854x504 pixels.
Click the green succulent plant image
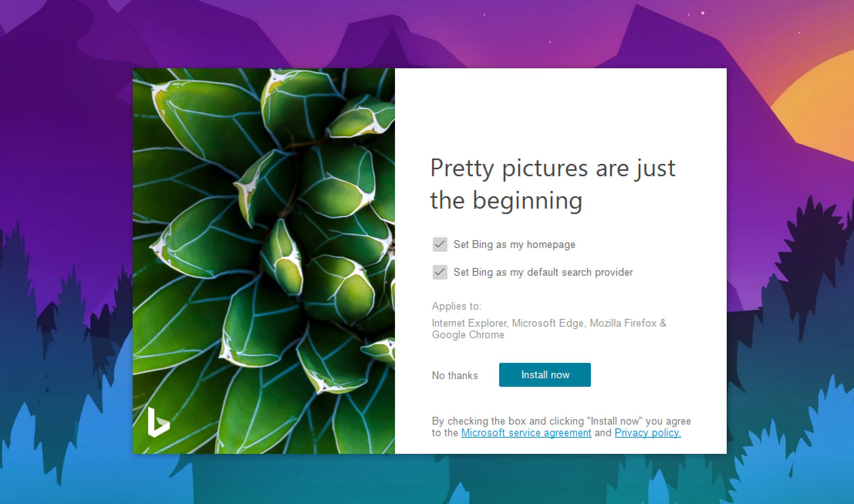click(x=264, y=261)
